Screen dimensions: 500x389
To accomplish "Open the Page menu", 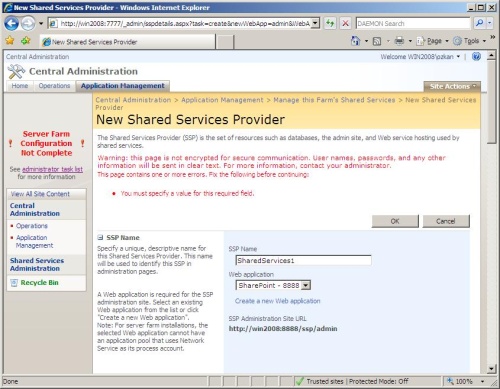I will [432, 41].
